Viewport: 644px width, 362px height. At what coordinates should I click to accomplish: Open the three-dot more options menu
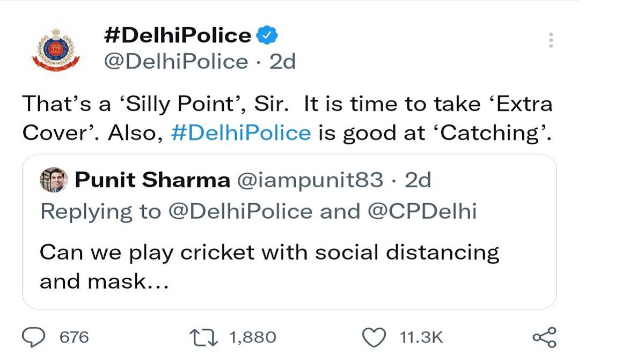tap(551, 41)
